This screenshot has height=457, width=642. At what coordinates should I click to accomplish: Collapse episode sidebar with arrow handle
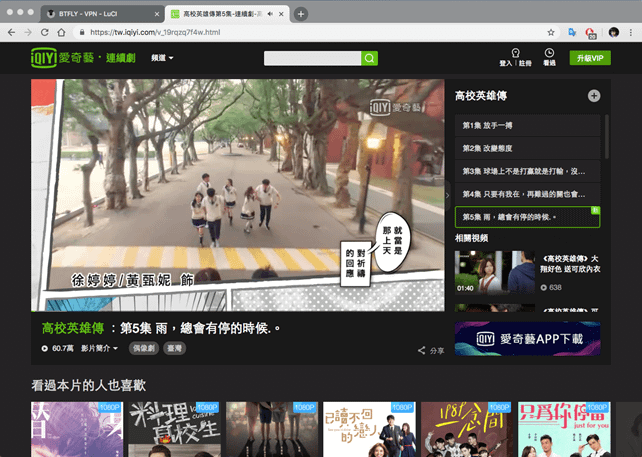pos(447,195)
